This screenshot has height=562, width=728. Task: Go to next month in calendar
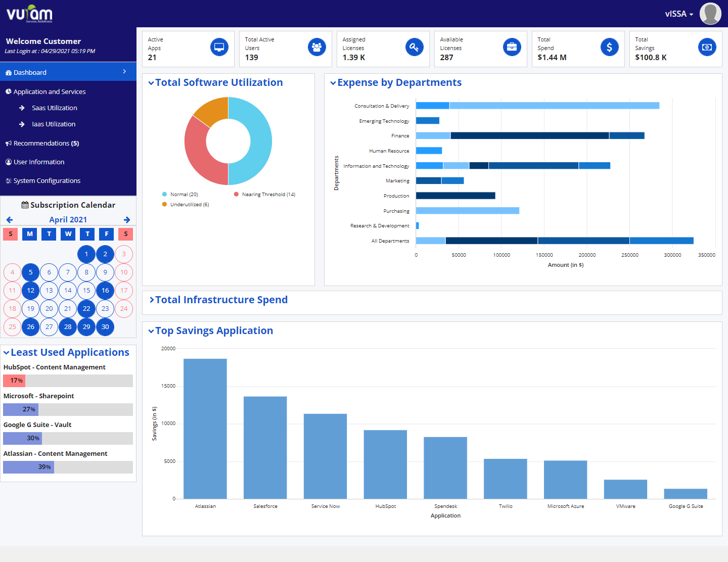coord(127,220)
